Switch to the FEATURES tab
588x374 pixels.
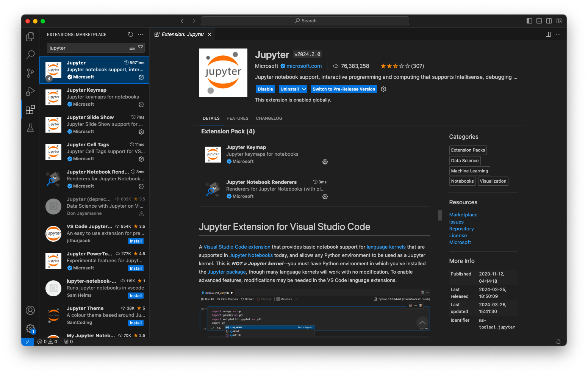tap(238, 118)
